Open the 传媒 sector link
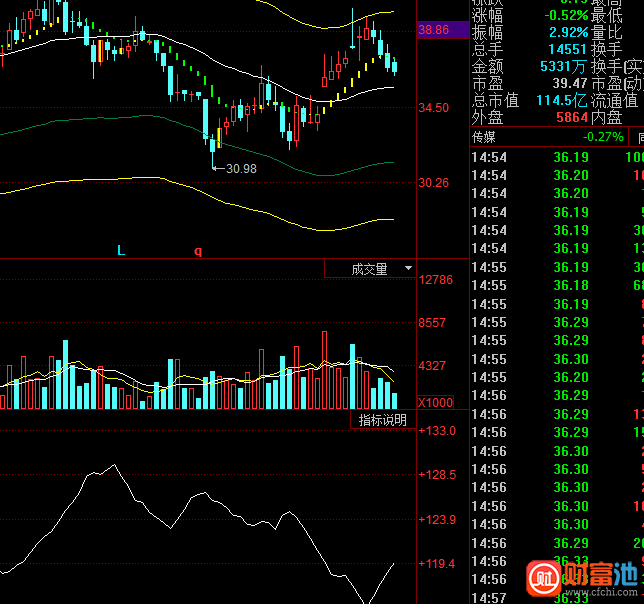 pos(484,137)
